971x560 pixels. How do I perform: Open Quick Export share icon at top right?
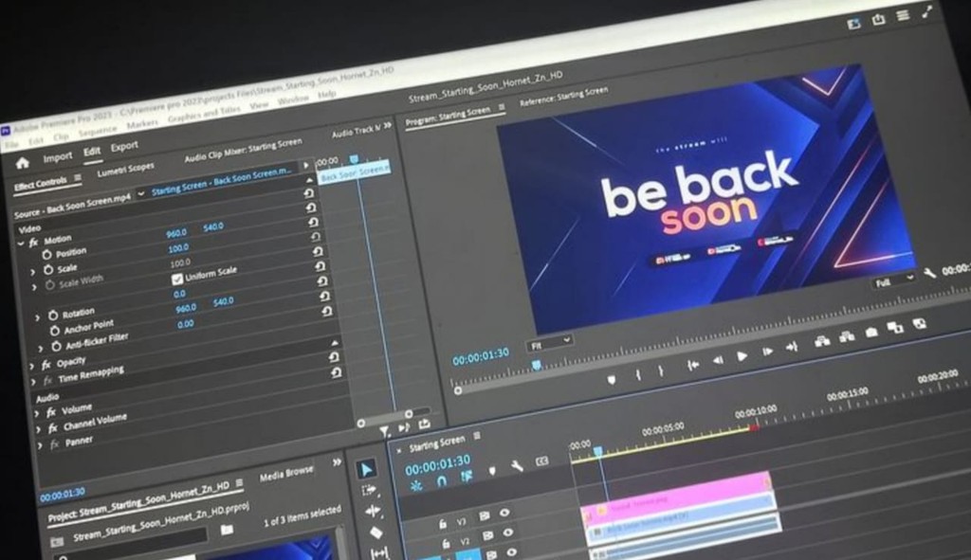click(878, 19)
